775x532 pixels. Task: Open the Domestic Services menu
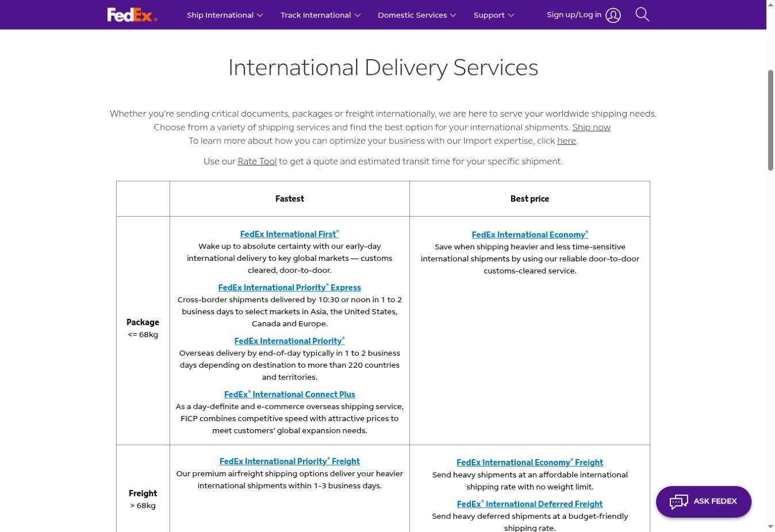pos(417,15)
